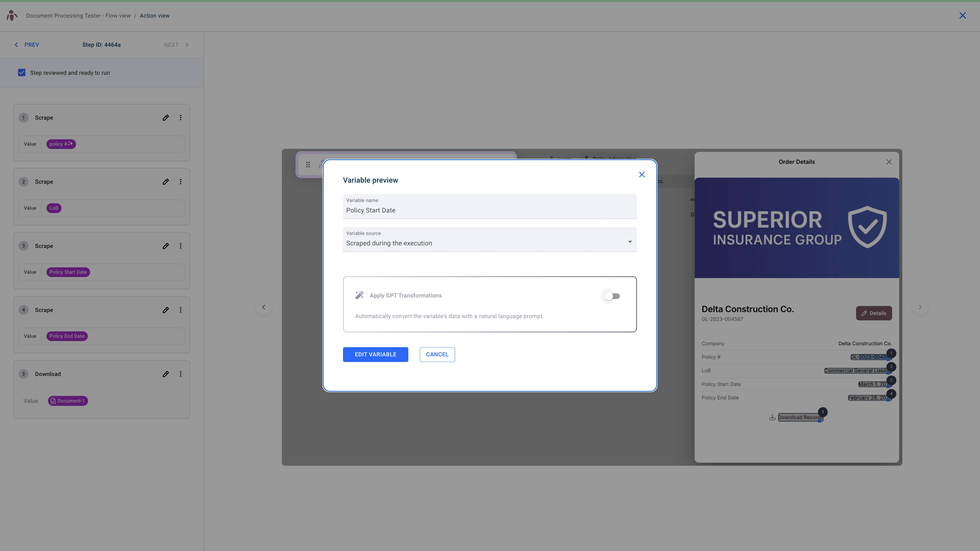Close the Order Details panel
The width and height of the screenshot is (980, 551).
point(889,162)
